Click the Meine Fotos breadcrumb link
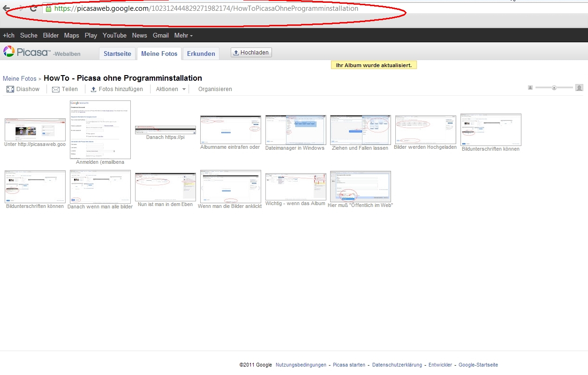This screenshot has width=588, height=375. (x=19, y=78)
